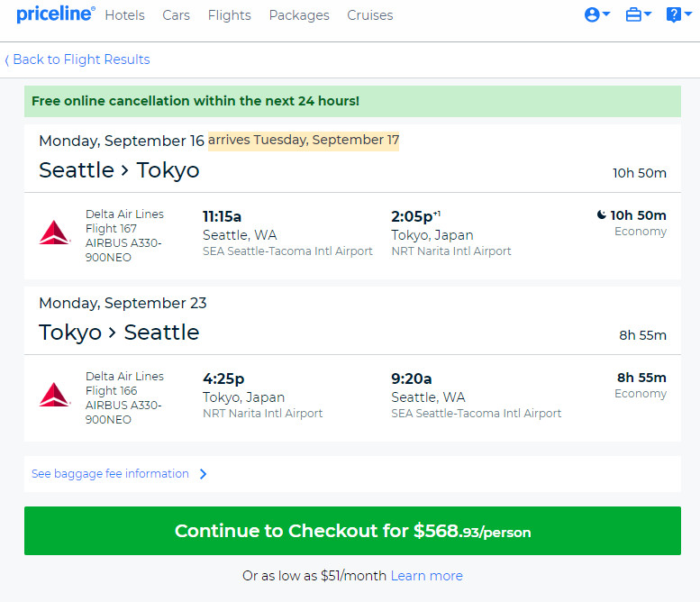Open the My Trips briefcase icon
Image resolution: width=700 pixels, height=602 pixels.
pyautogui.click(x=633, y=14)
